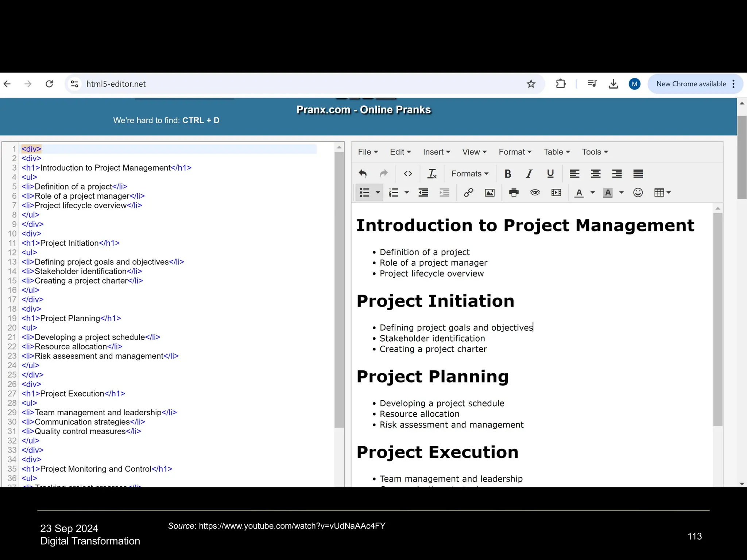747x560 pixels.
Task: Open Chrome profile avatar M
Action: click(635, 84)
